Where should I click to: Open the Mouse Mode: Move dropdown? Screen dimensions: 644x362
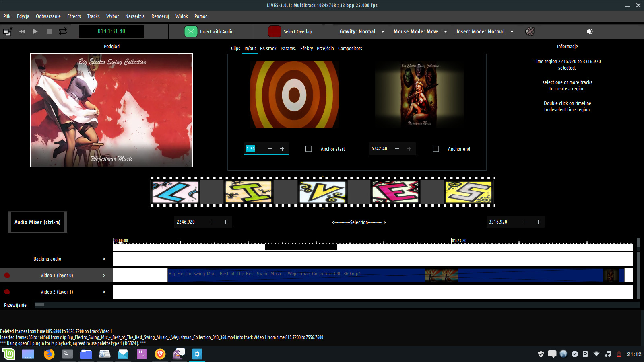point(420,31)
